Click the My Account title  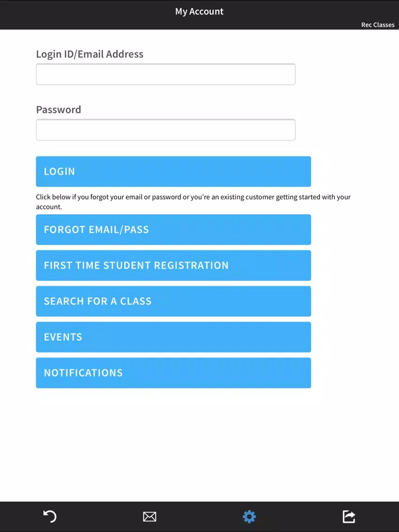click(199, 12)
